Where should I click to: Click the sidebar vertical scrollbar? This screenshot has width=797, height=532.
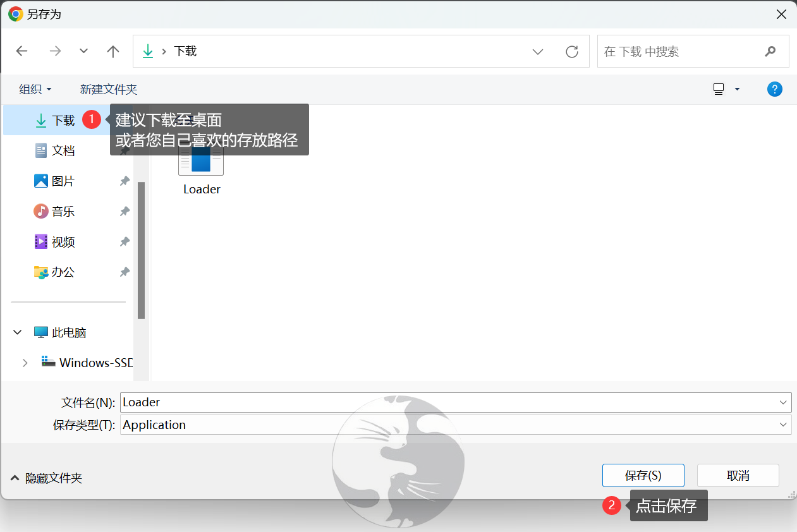point(142,250)
